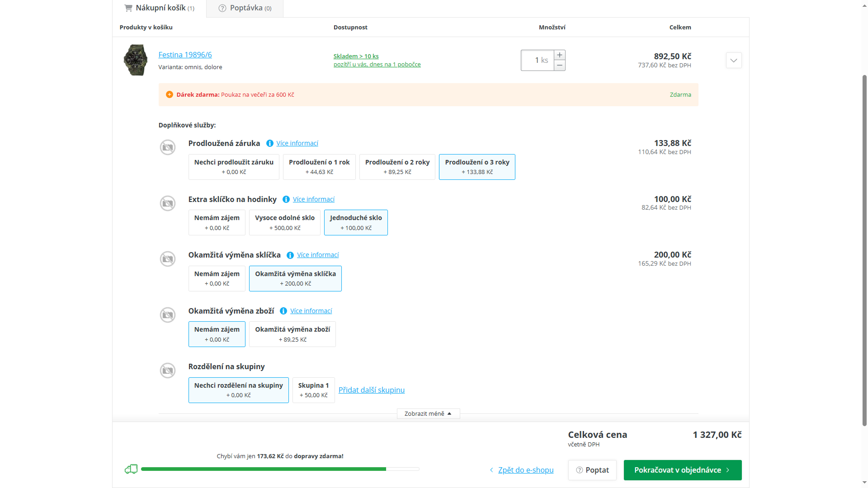
Task: Click 'Pokračovat v objednávce' button
Action: pyautogui.click(x=682, y=470)
